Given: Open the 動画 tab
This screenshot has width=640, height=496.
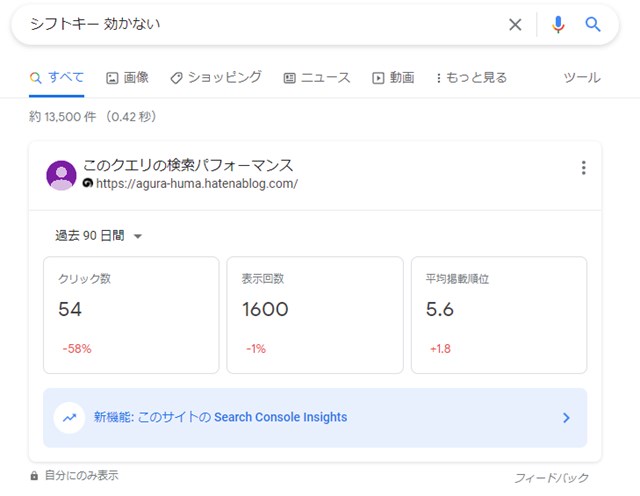Looking at the screenshot, I should pos(393,78).
